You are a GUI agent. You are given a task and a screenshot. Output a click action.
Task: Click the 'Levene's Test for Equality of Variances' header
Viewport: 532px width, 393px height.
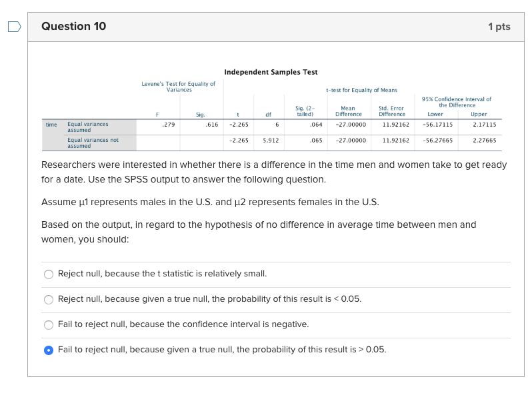pyautogui.click(x=179, y=87)
